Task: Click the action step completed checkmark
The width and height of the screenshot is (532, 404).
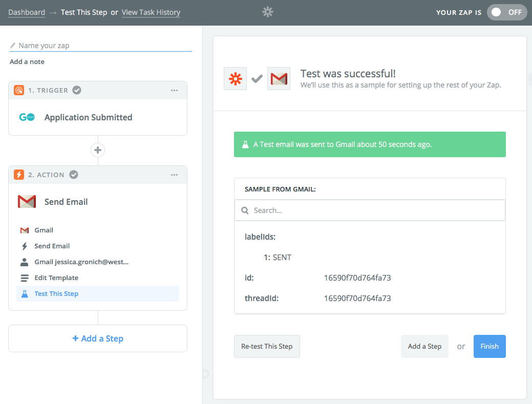Action: [74, 175]
